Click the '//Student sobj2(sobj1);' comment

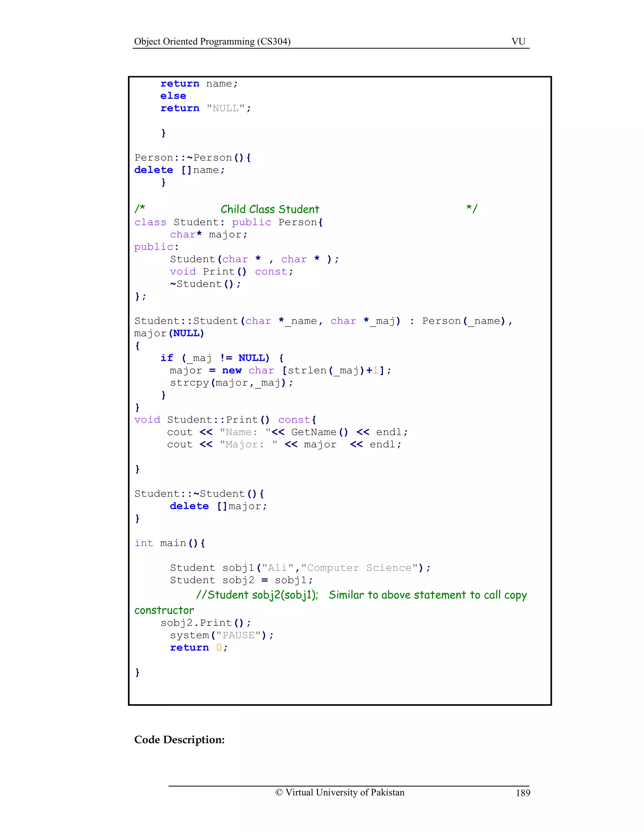point(257,595)
